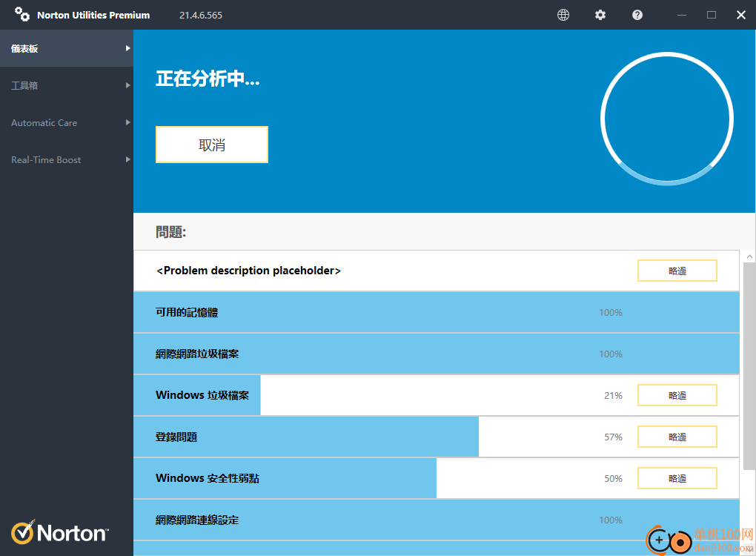This screenshot has height=556, width=756.
Task: Click the 網際網路連線設定 row label
Action: 197,520
